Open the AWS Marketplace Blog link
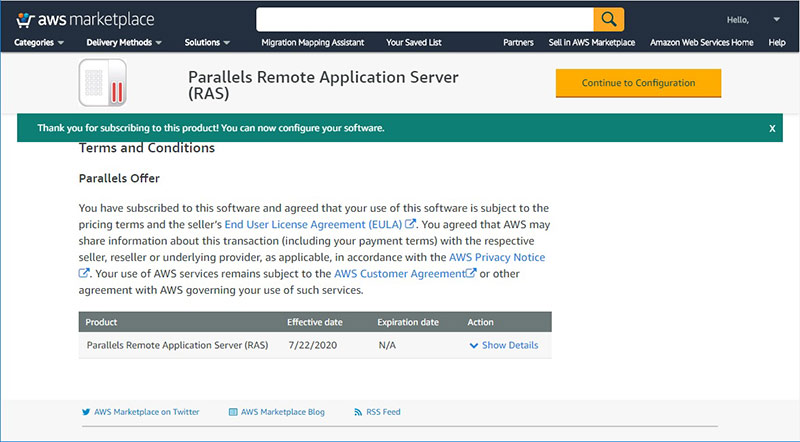Screen dimensions: 800x442 [x=283, y=412]
